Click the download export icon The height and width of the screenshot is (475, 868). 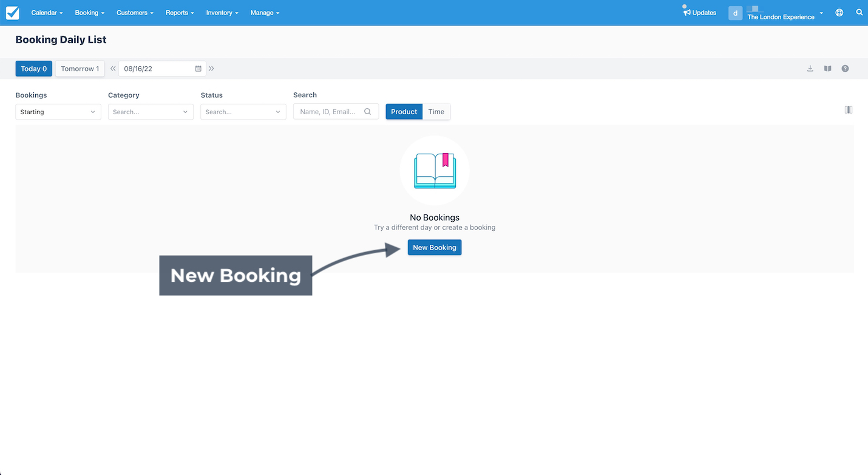point(810,69)
